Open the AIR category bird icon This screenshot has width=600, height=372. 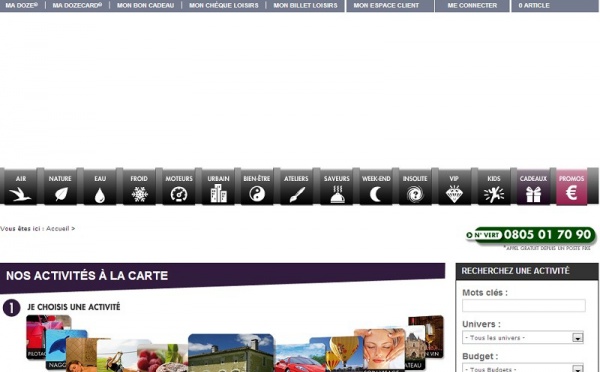click(x=21, y=187)
